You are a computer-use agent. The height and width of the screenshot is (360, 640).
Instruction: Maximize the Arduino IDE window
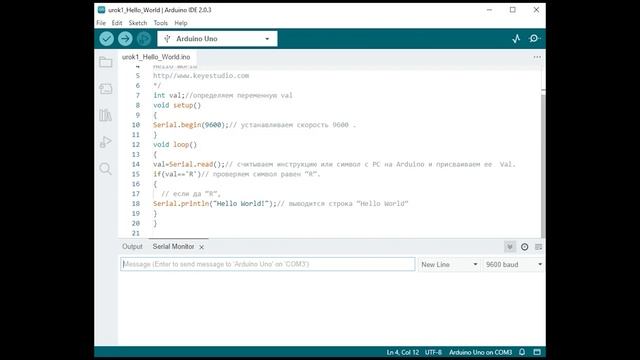point(513,10)
